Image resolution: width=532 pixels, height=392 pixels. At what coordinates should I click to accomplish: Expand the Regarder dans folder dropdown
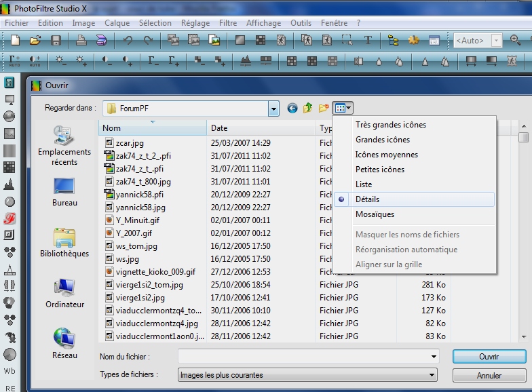[x=273, y=109]
